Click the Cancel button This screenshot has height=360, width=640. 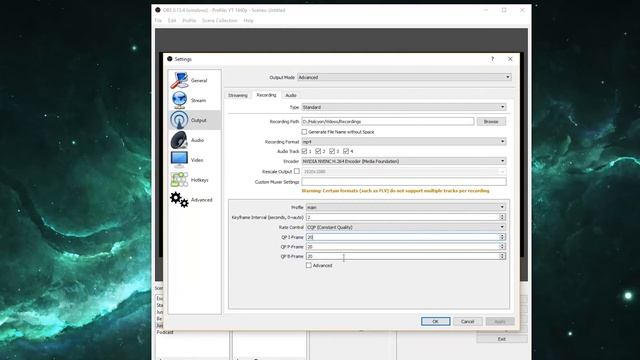pos(467,322)
